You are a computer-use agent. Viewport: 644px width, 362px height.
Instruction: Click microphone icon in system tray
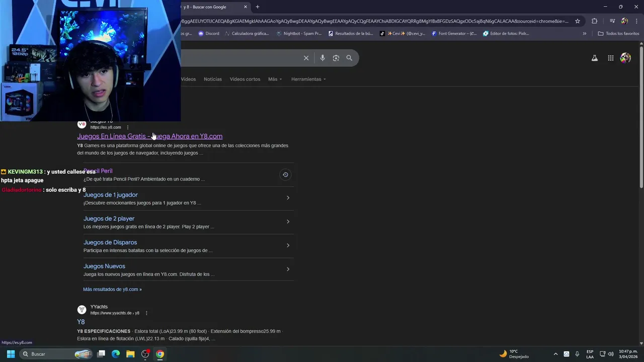(x=577, y=354)
